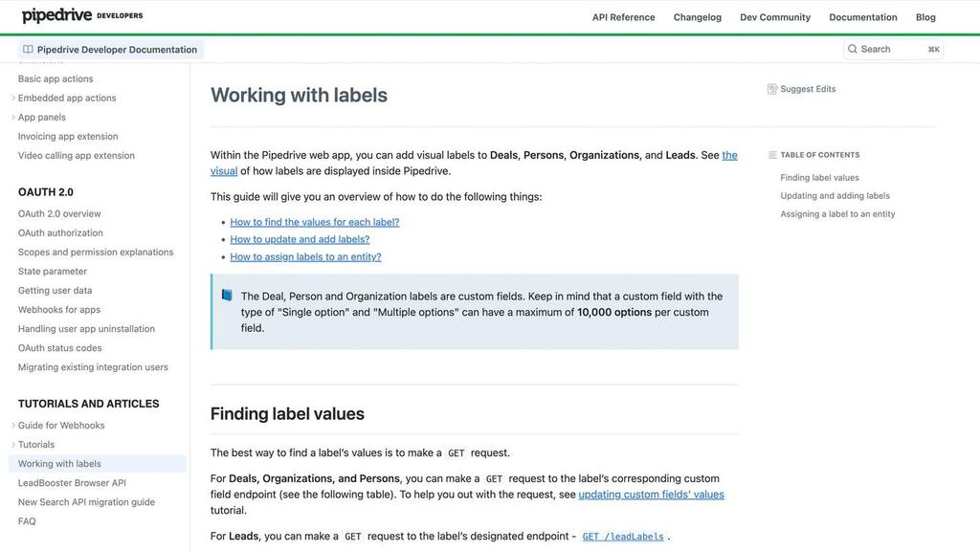
Task: Click the Pipedrive Developers logo
Action: (82, 15)
